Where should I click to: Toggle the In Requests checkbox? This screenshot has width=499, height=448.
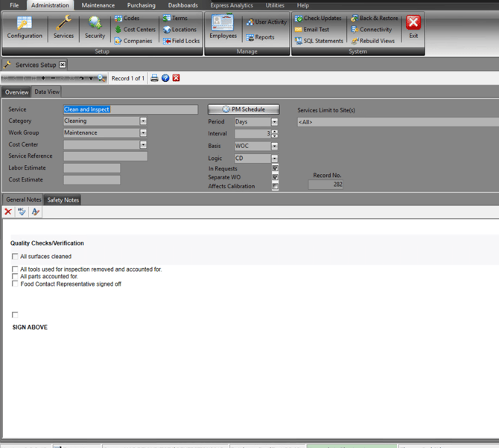(x=276, y=169)
